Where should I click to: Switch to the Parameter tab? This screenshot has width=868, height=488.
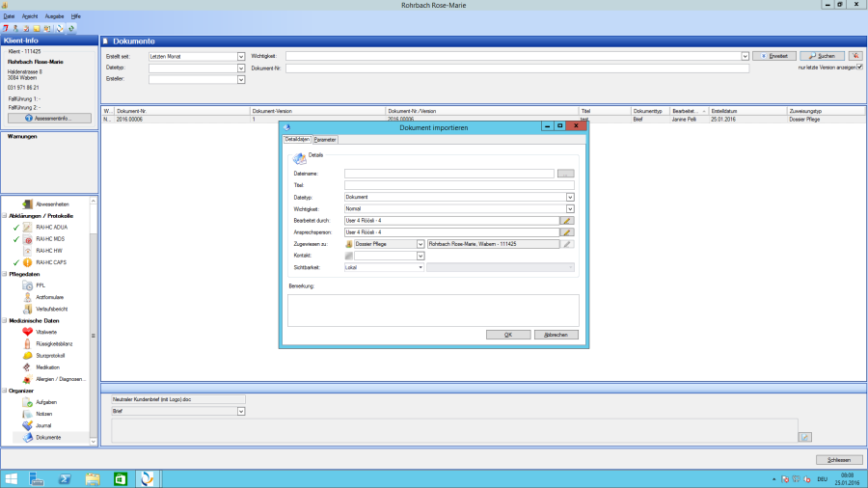[326, 140]
